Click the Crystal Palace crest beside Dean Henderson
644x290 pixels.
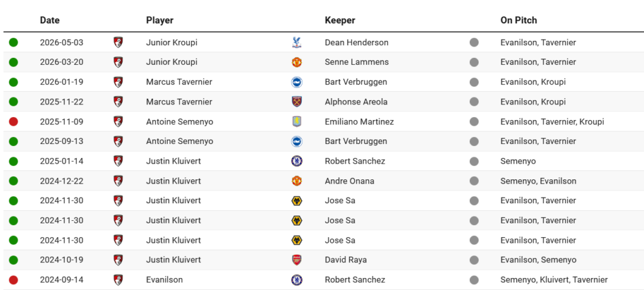297,42
